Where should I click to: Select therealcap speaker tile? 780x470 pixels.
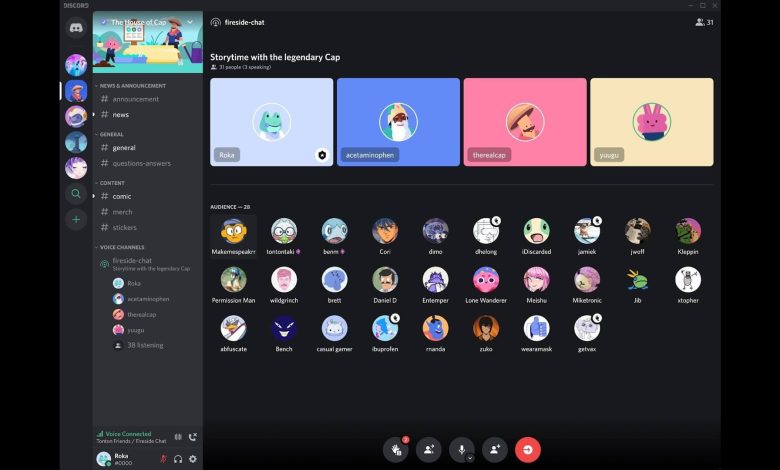[x=525, y=122]
